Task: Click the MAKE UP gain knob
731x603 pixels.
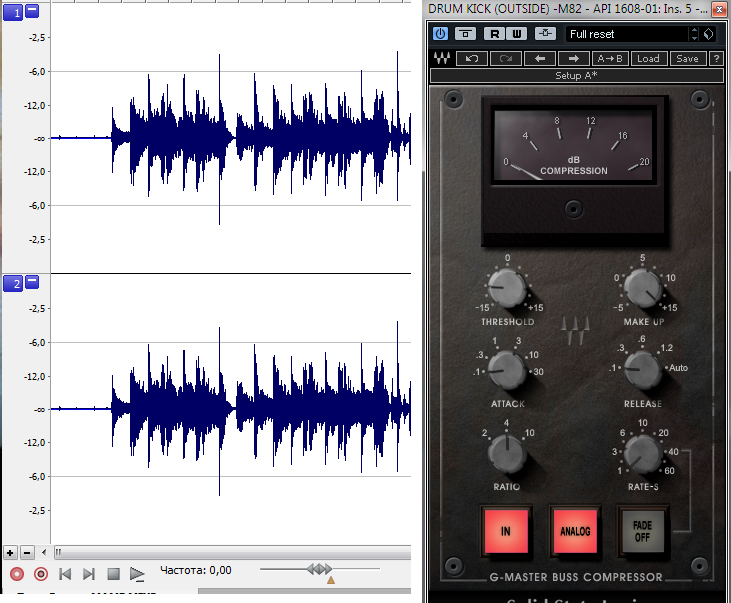Action: coord(643,287)
